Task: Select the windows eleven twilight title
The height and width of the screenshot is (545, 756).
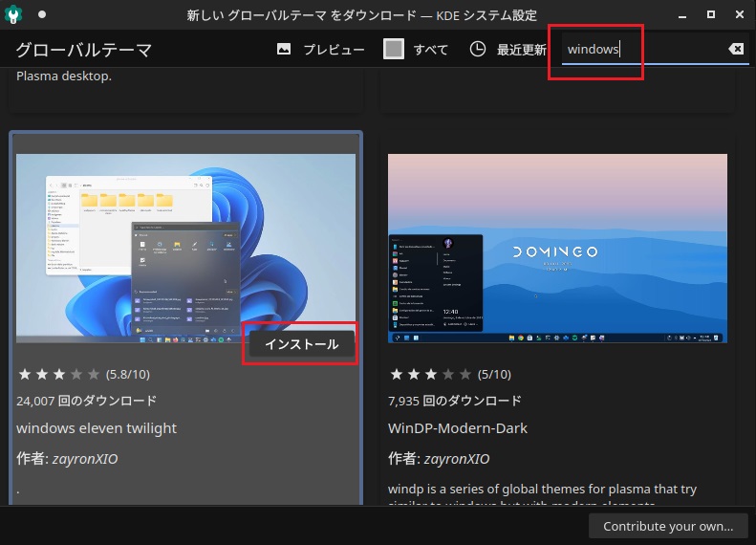Action: coord(97,428)
